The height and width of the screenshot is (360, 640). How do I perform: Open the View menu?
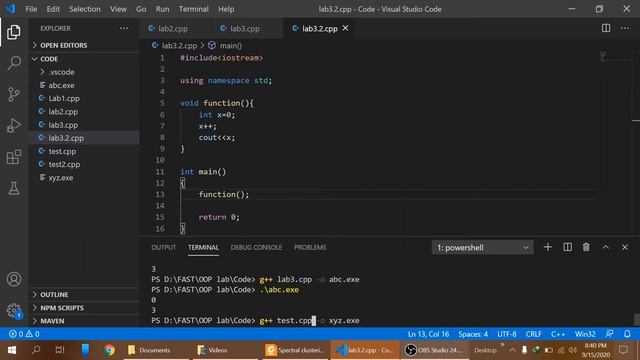coord(118,9)
